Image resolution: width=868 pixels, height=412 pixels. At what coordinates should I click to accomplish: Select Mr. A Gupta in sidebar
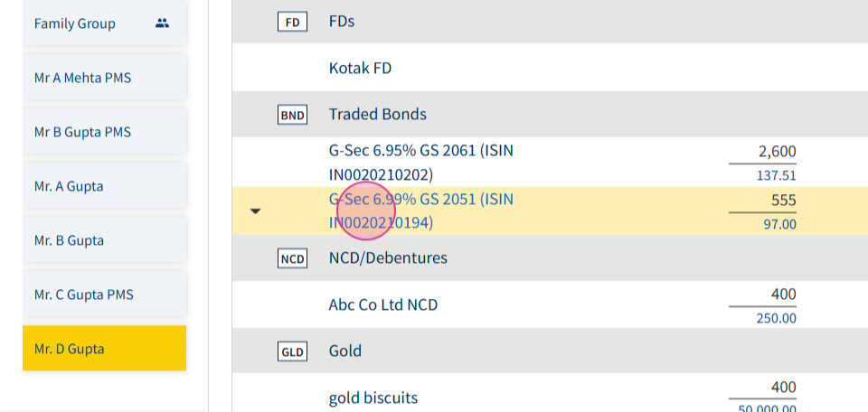(x=104, y=186)
